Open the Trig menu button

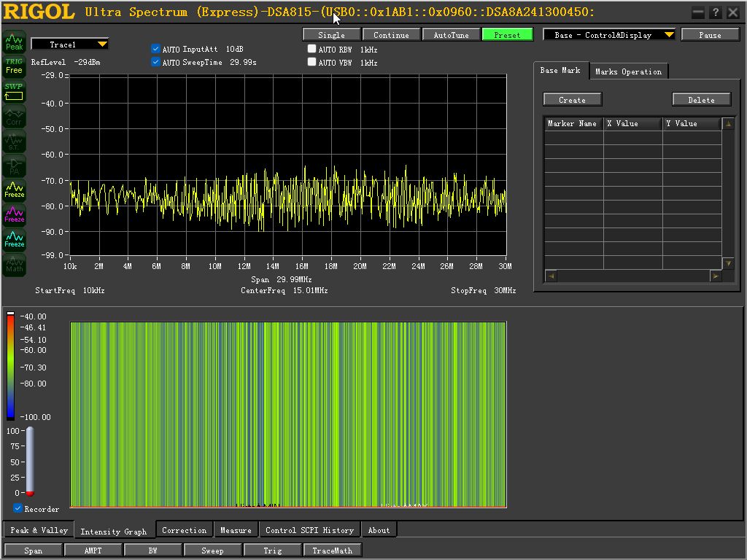tap(273, 550)
